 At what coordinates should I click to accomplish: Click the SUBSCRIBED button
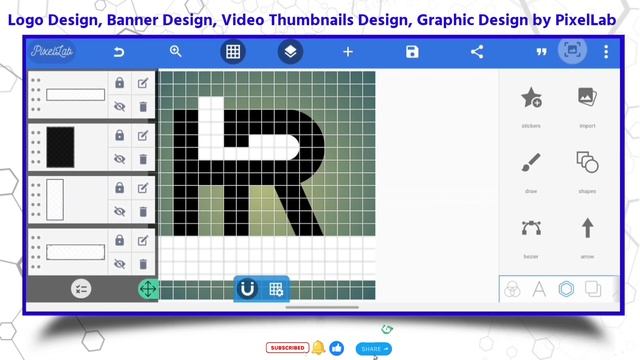point(287,348)
